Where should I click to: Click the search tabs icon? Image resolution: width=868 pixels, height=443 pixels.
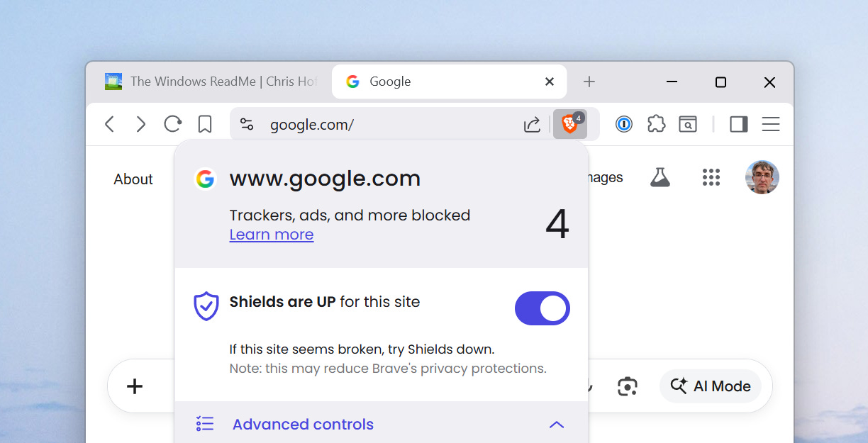point(688,124)
